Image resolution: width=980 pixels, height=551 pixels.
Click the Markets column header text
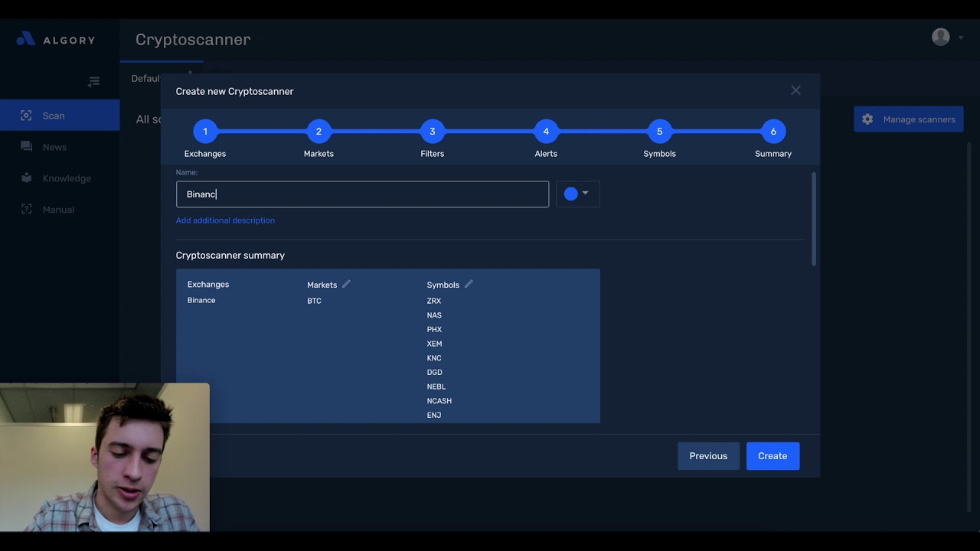[x=322, y=285]
